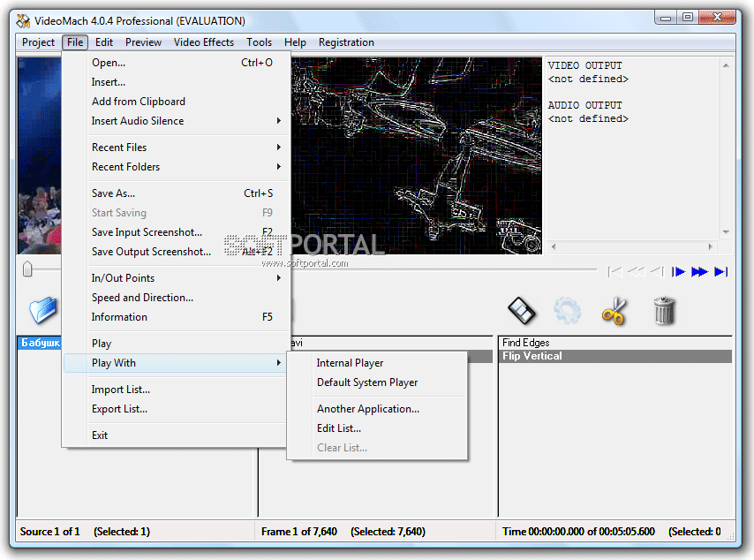Screen dimensions: 754x560
Task: Choose Save As... menu entry
Action: tap(177, 193)
